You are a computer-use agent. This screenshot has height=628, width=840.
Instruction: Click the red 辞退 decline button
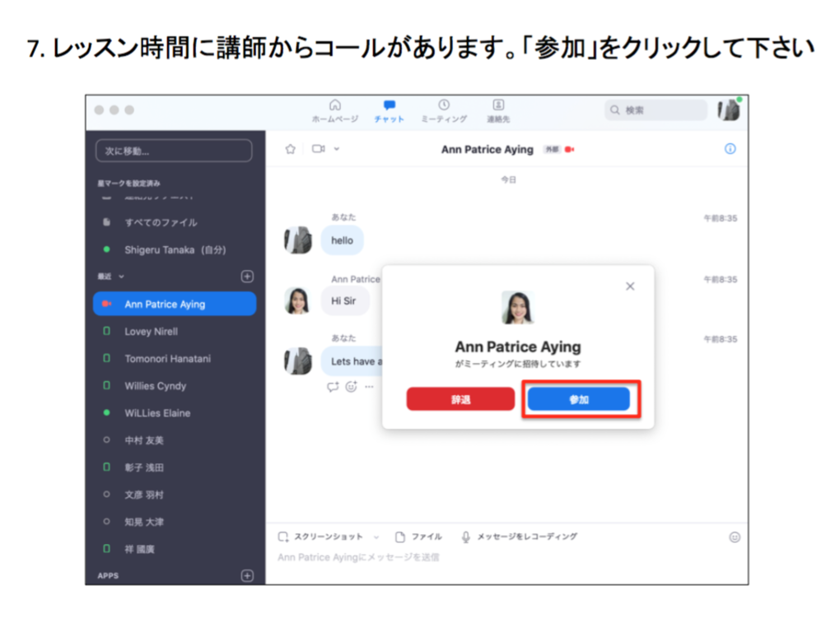point(460,399)
